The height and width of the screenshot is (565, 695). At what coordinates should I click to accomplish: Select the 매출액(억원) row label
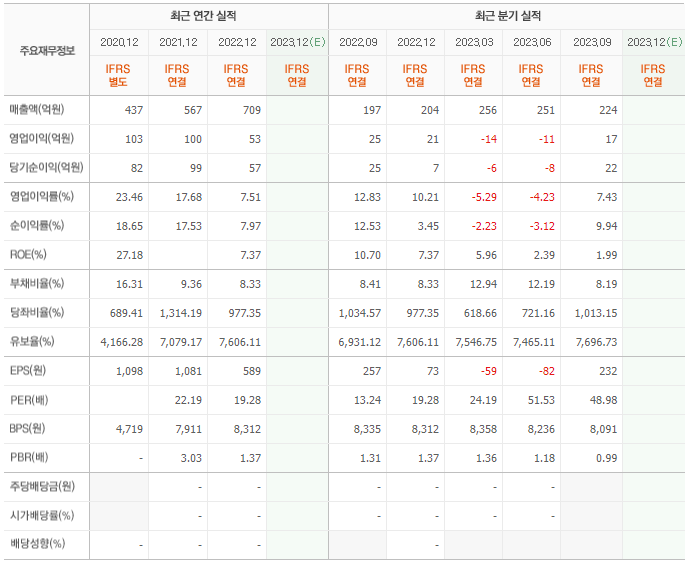point(37,109)
